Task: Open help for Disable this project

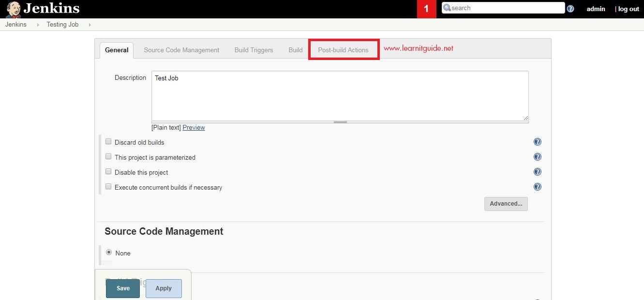Action: (x=538, y=171)
